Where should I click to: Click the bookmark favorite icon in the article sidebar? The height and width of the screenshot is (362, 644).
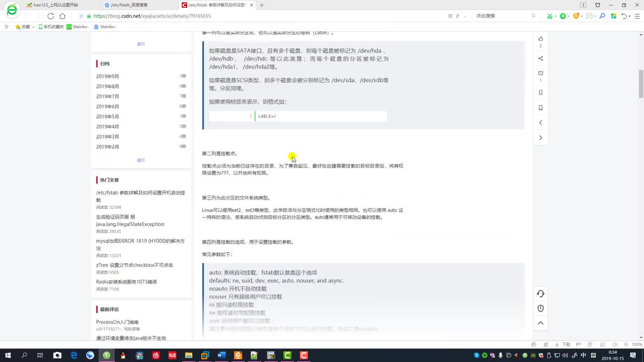coord(540,93)
